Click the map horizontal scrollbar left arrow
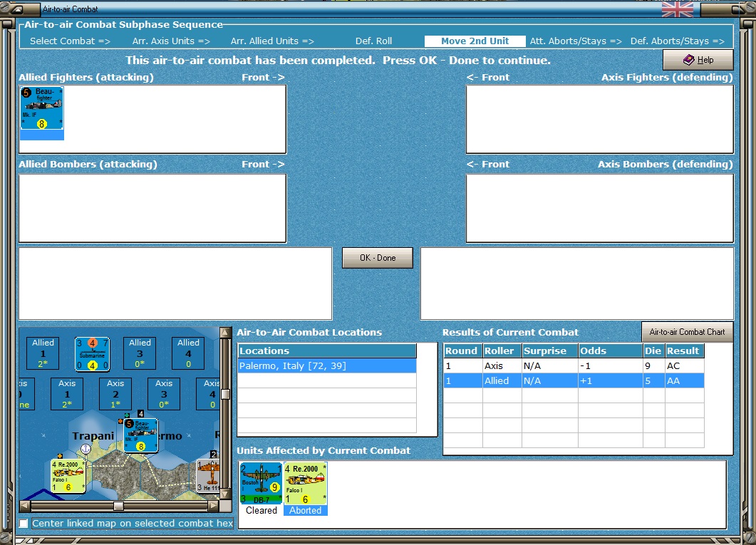756x545 pixels. coord(25,506)
